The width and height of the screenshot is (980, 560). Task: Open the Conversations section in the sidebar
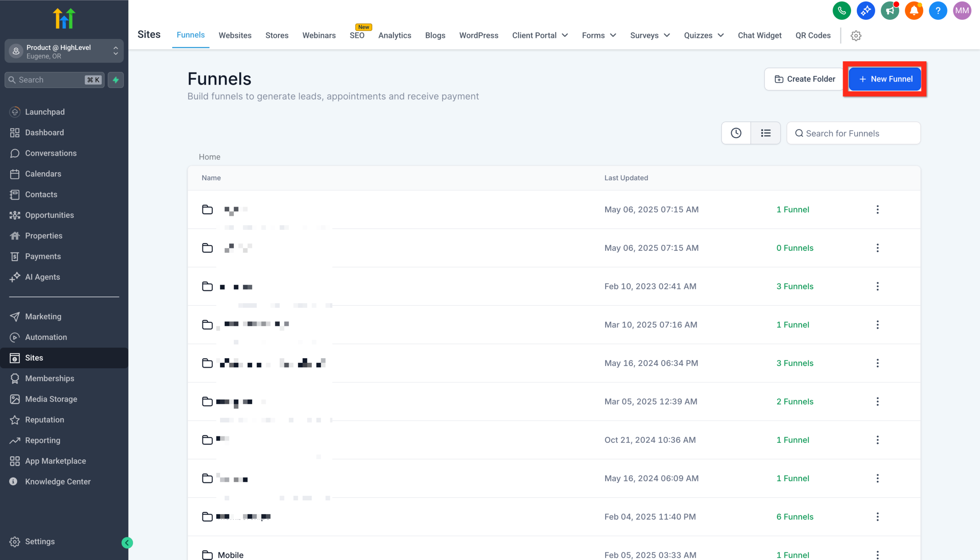click(x=51, y=153)
